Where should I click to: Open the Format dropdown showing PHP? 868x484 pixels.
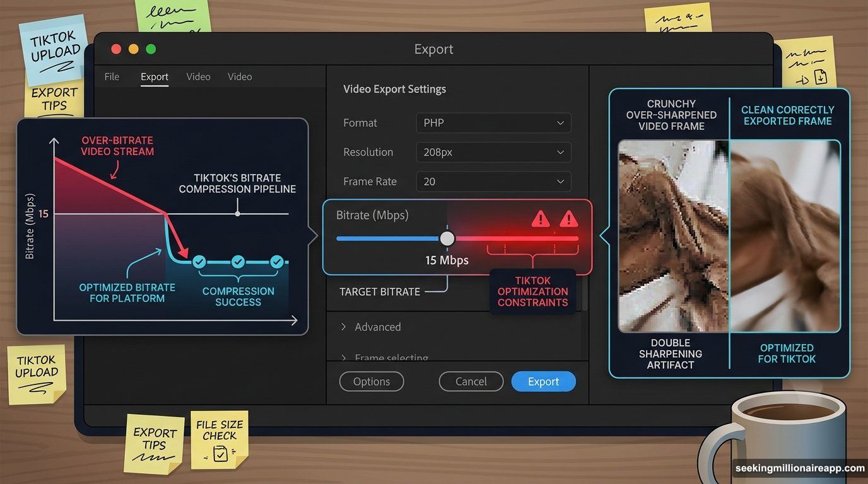tap(493, 122)
